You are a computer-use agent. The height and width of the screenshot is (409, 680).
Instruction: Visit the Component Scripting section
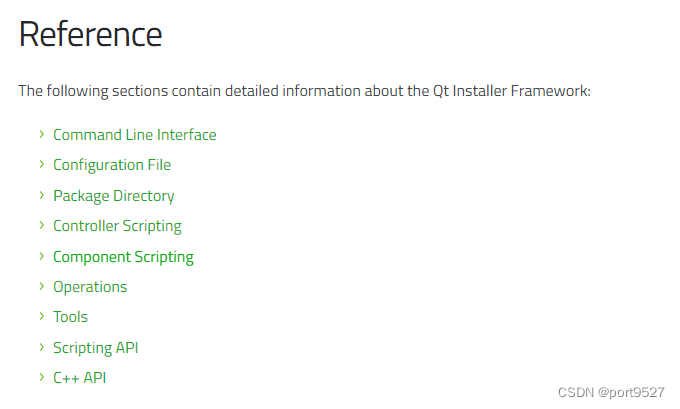(123, 257)
